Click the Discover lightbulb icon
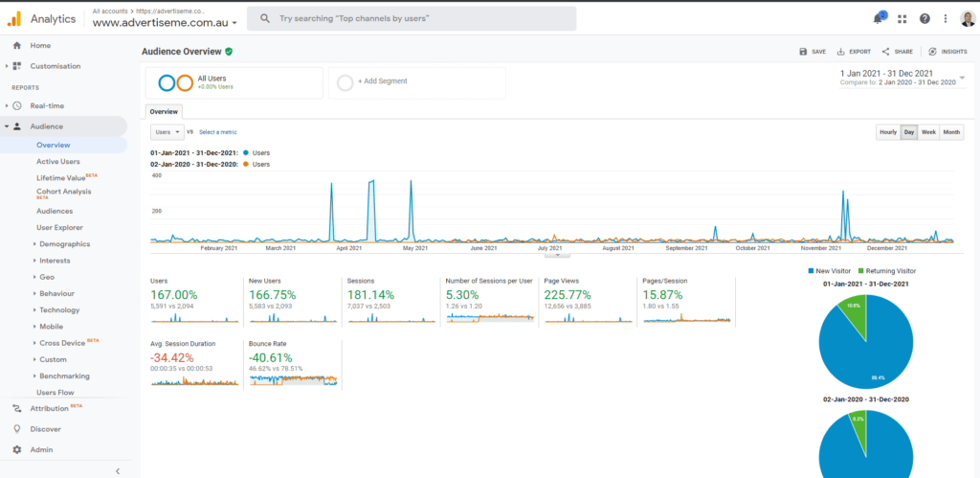This screenshot has height=478, width=980. coord(17,429)
